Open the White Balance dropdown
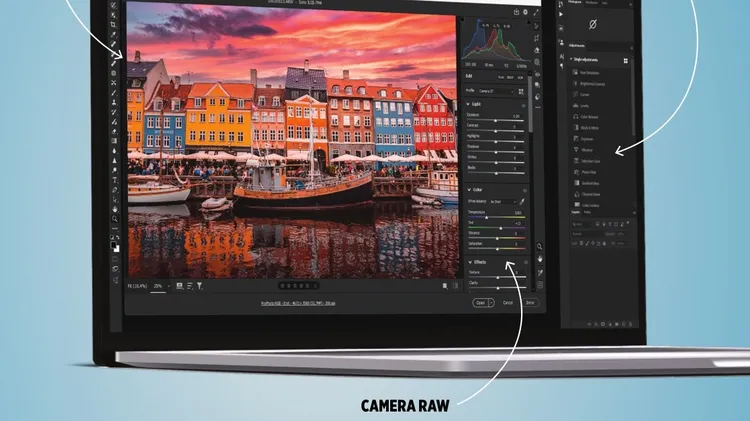 pos(505,202)
